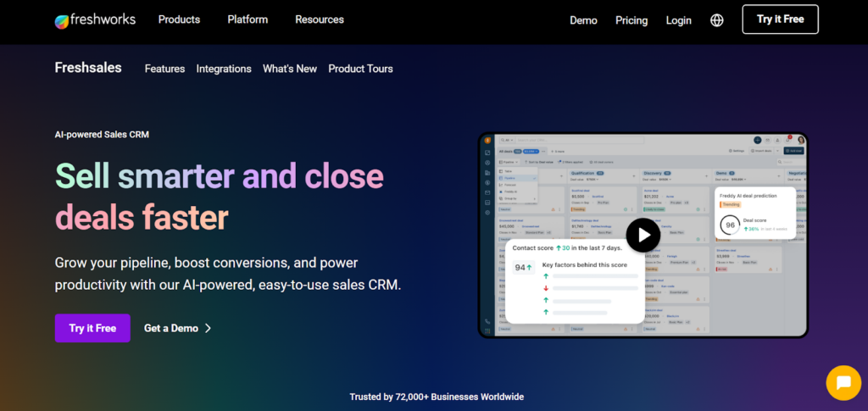Open the Features tab
Viewport: 868px width, 411px height.
tap(165, 69)
